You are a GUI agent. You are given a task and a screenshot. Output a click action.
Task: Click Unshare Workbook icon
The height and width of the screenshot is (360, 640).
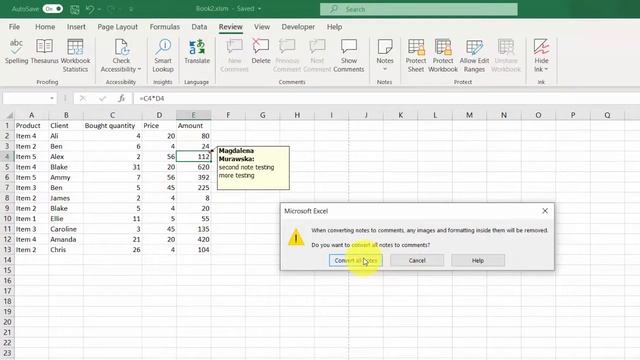pos(506,47)
